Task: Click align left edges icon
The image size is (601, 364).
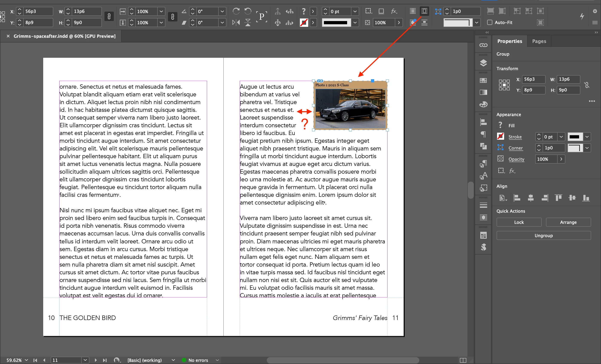Action: [x=517, y=198]
